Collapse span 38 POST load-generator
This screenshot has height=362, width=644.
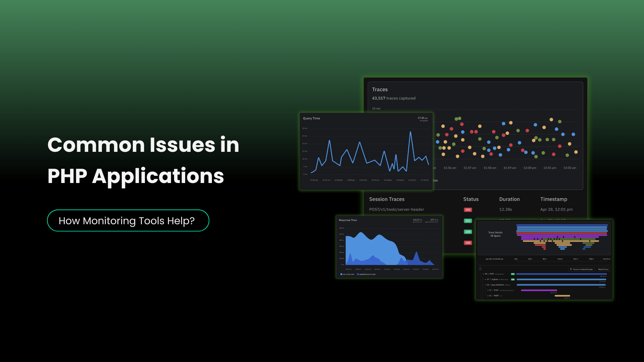pyautogui.click(x=483, y=274)
